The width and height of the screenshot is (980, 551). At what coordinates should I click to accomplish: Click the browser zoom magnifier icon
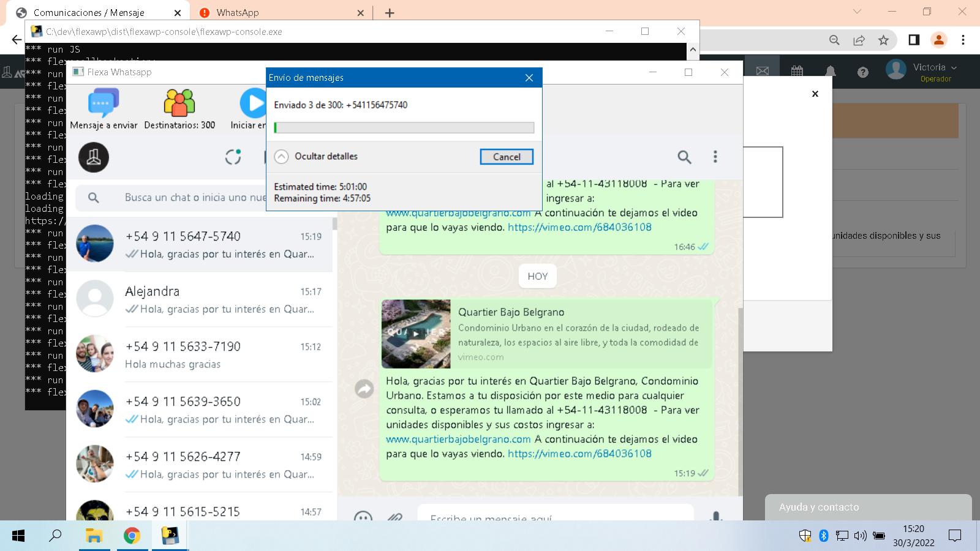(834, 40)
